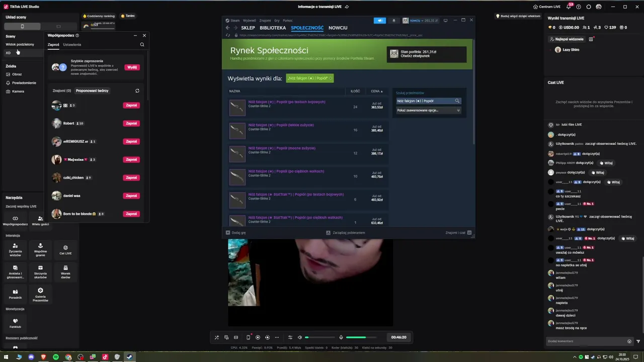The image size is (644, 362).
Task: Open Centrum LIVE link
Action: click(x=546, y=7)
